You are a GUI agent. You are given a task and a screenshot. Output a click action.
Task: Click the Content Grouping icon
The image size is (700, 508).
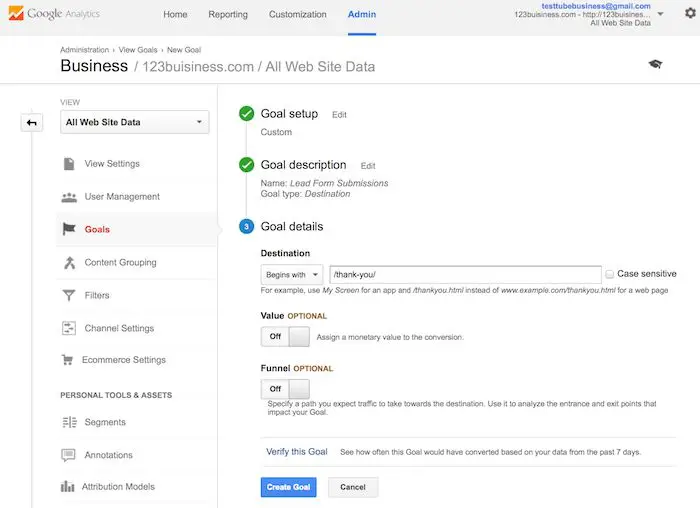click(x=69, y=263)
